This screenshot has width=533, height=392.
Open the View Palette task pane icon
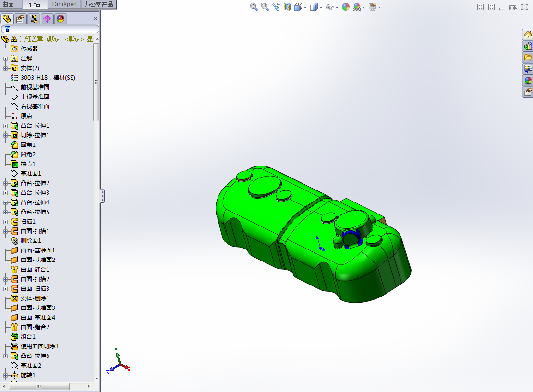(528, 69)
